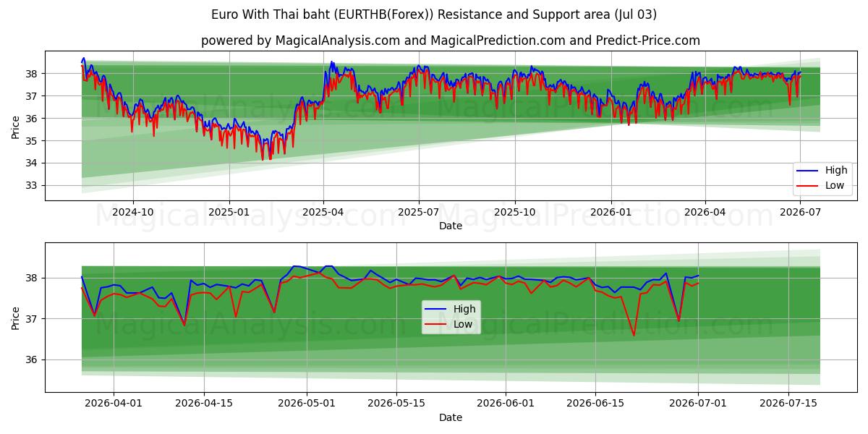Click the 2026-01 date tick label

[611, 213]
